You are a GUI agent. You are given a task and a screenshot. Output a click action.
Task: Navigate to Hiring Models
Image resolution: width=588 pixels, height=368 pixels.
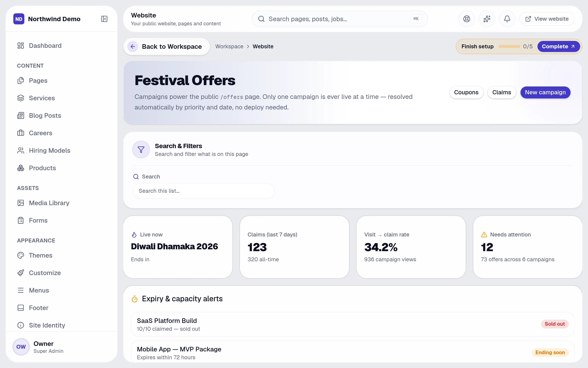62,151
